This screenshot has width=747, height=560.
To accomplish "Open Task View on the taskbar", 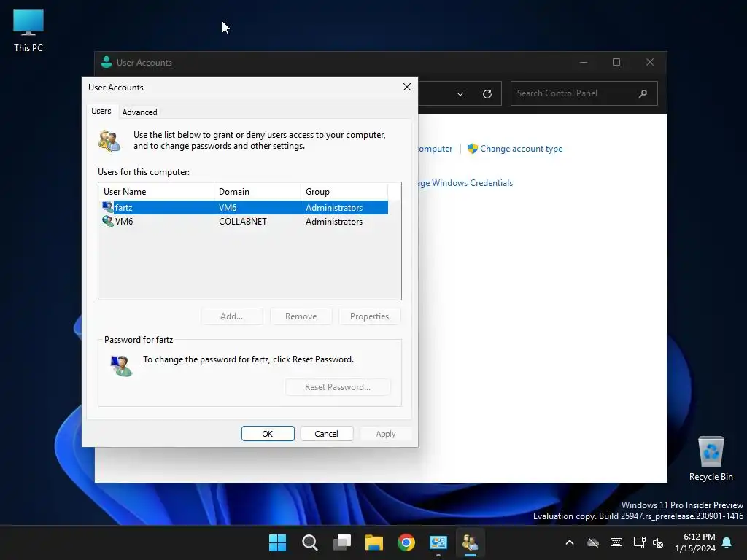I will (341, 542).
